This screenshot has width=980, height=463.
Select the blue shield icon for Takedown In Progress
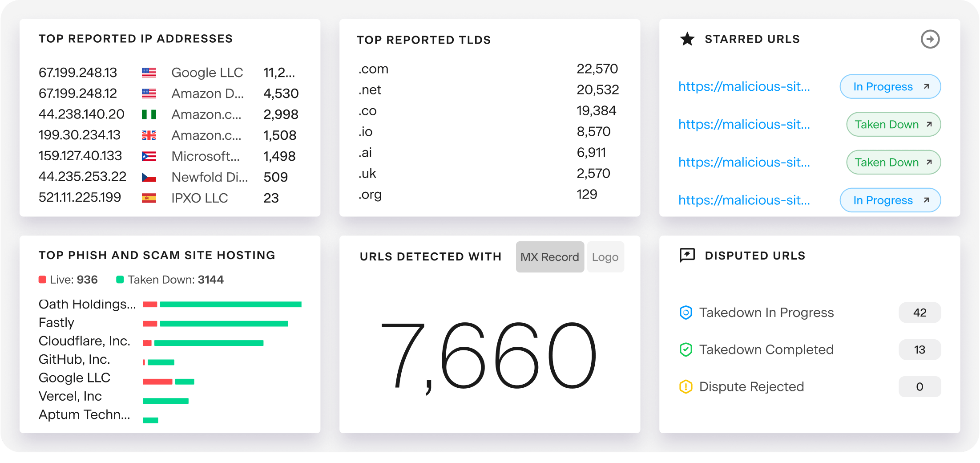(686, 313)
